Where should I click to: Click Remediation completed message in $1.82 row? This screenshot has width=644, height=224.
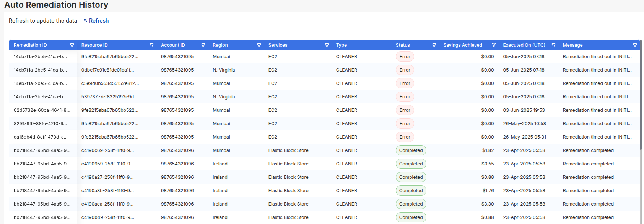point(588,150)
